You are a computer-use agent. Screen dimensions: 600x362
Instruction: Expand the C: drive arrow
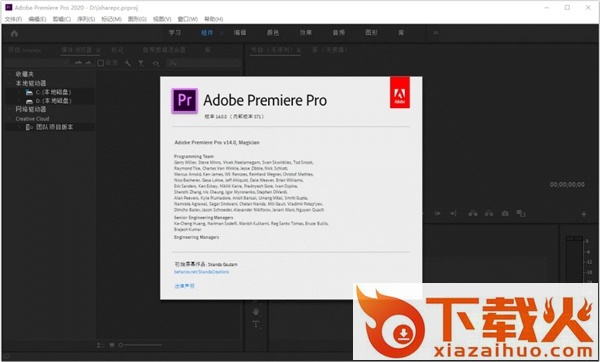coord(19,92)
